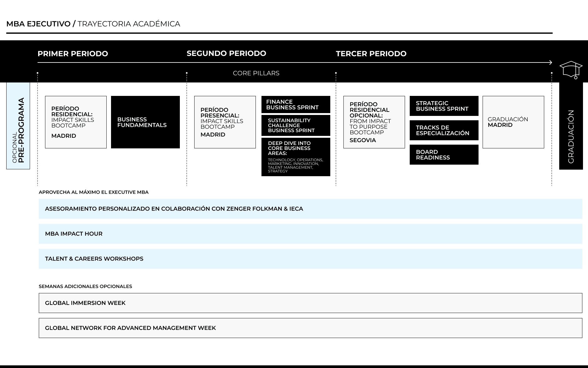Screen dimensions: 588x368
Task: Click Technology, Operations, Marketing subtext
Action: [296, 166]
